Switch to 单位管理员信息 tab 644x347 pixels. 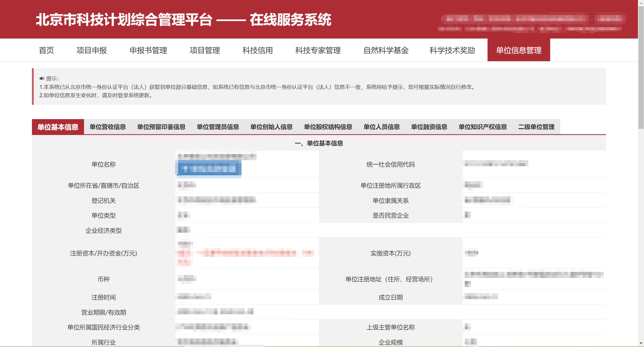(x=218, y=127)
